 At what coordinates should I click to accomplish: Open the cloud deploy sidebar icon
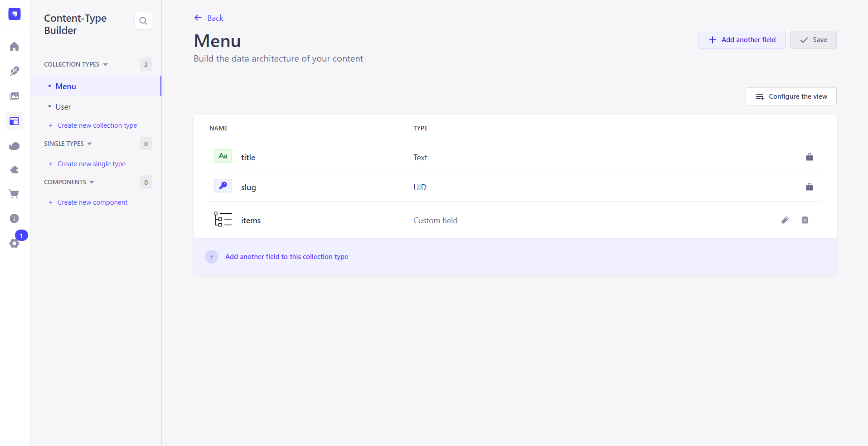[x=15, y=146]
